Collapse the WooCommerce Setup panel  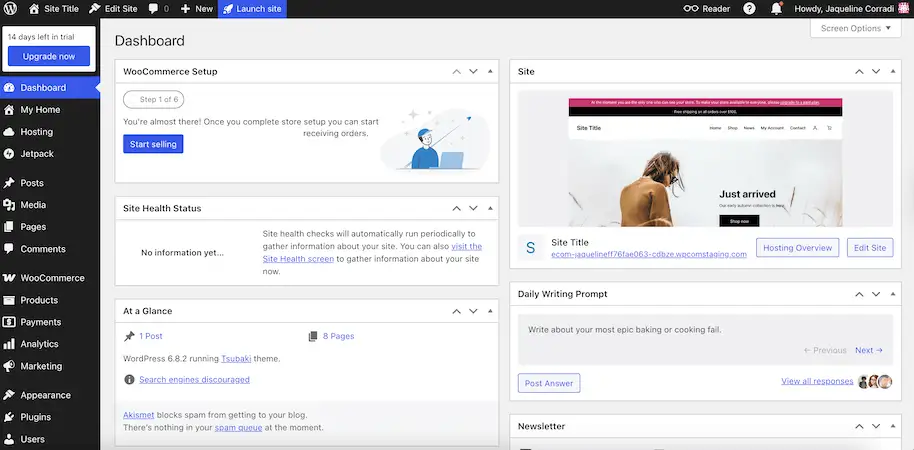tap(490, 72)
